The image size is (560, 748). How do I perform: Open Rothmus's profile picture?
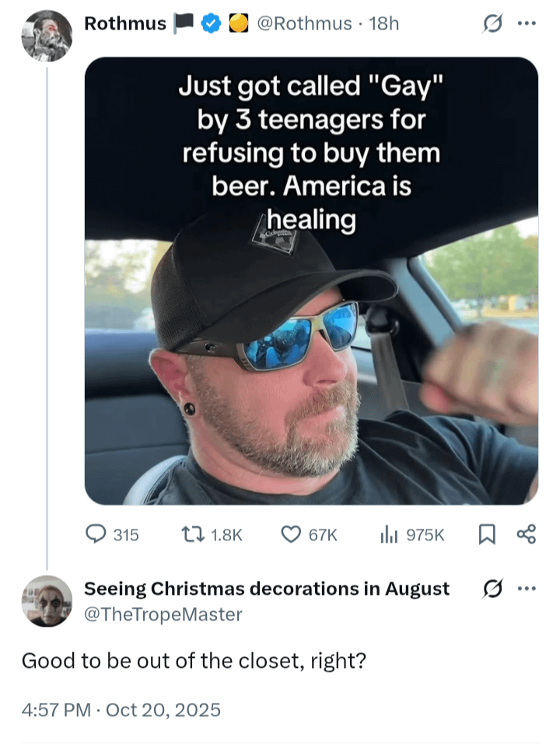[47, 36]
